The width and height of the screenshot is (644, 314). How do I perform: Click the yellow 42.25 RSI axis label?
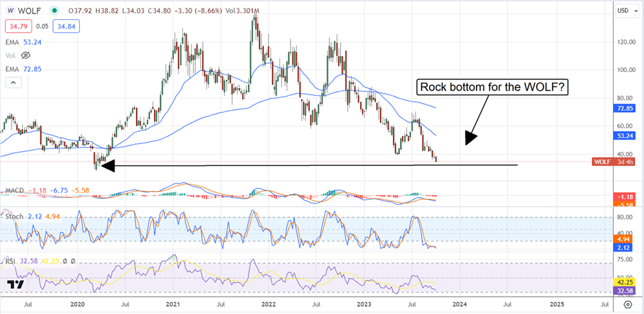tap(624, 282)
